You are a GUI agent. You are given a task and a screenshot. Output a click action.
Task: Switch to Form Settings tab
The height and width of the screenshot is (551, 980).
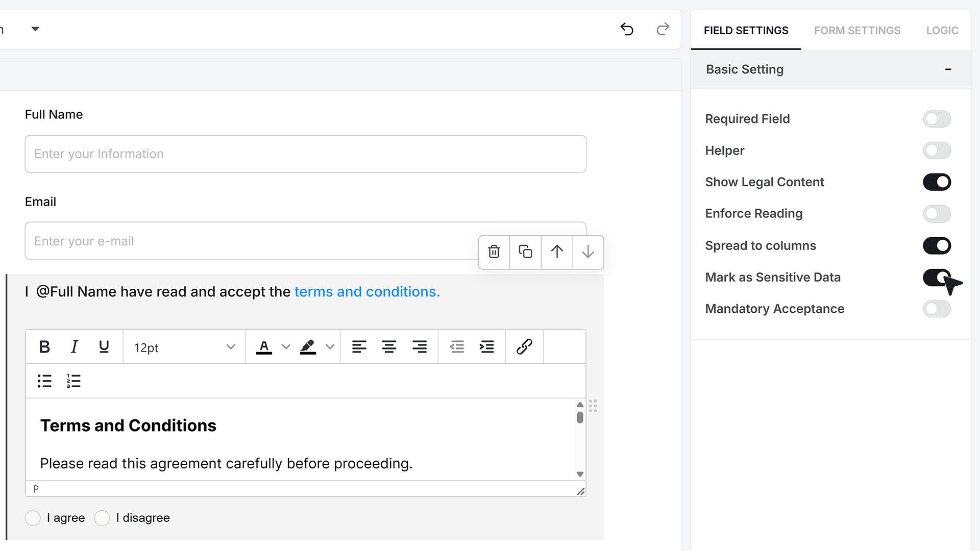(857, 31)
